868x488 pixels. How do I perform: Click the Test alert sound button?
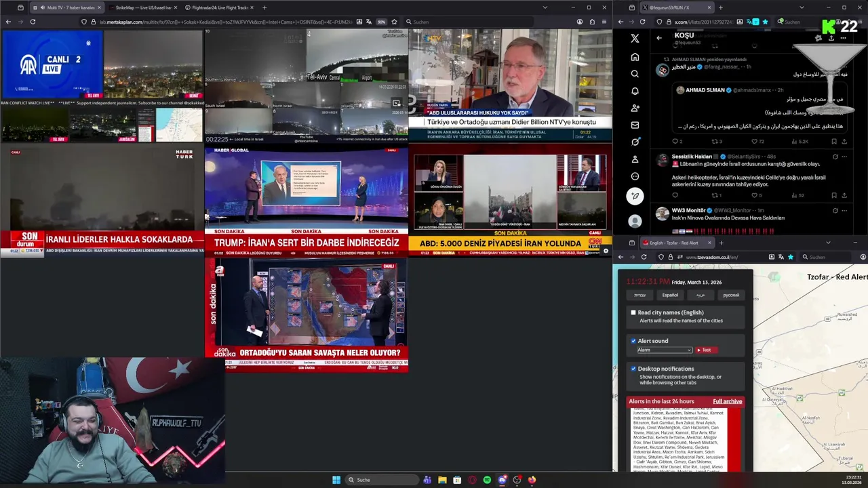click(705, 350)
